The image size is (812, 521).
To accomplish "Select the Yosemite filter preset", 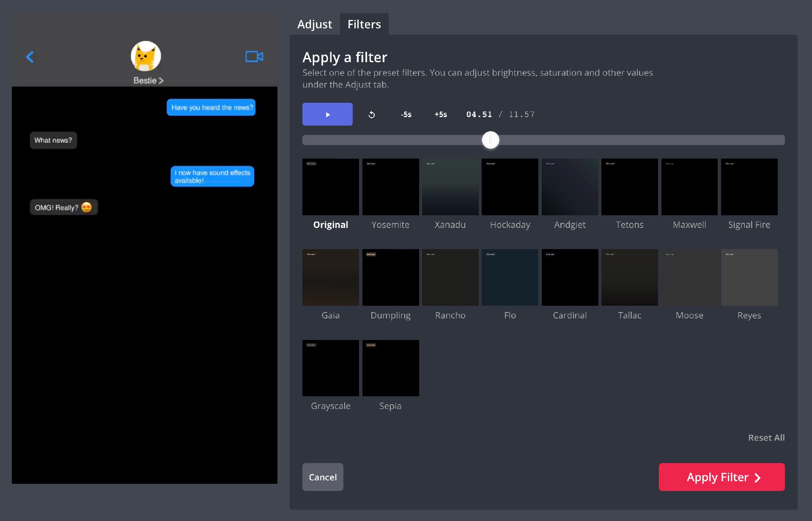I will pyautogui.click(x=390, y=186).
